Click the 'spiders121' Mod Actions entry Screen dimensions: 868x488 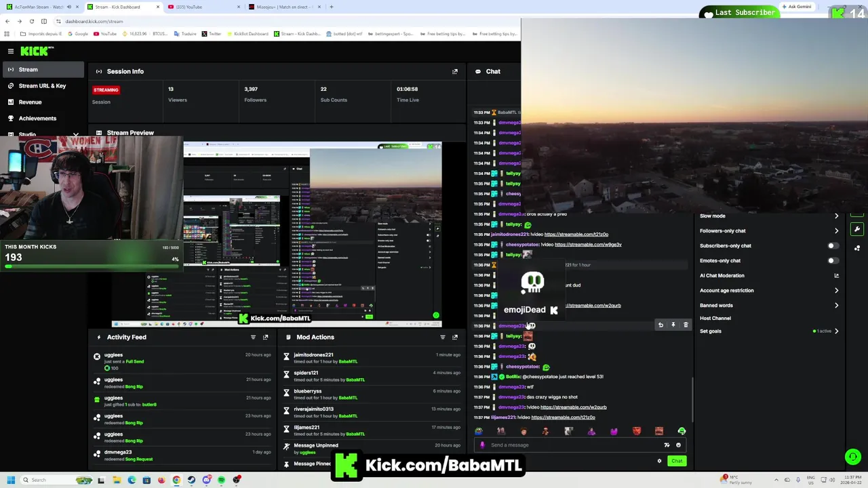click(371, 376)
